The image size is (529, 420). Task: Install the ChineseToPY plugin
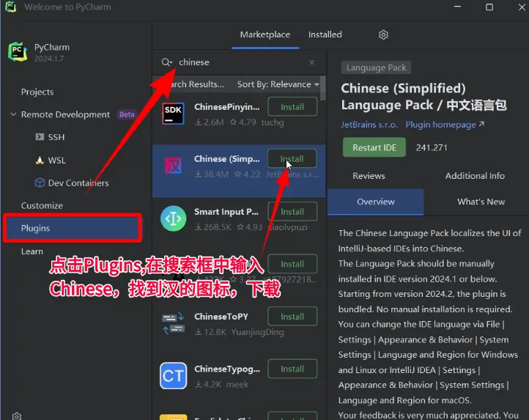click(x=292, y=317)
